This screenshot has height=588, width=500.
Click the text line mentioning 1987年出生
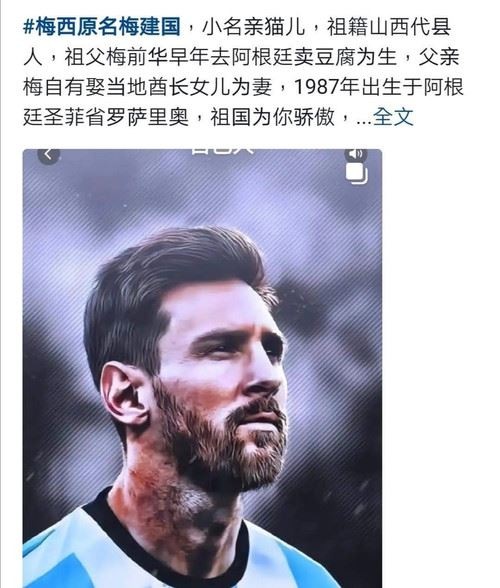coord(243,87)
